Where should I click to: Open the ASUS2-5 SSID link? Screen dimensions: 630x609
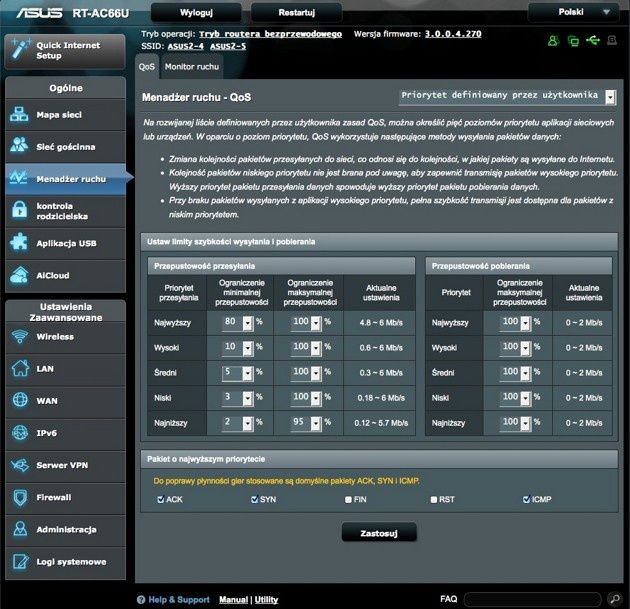228,46
